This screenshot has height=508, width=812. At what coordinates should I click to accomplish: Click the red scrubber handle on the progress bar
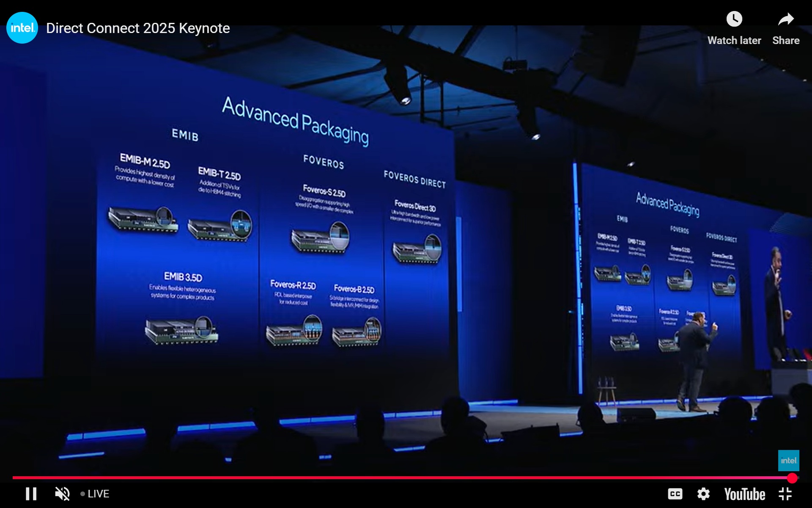(792, 478)
